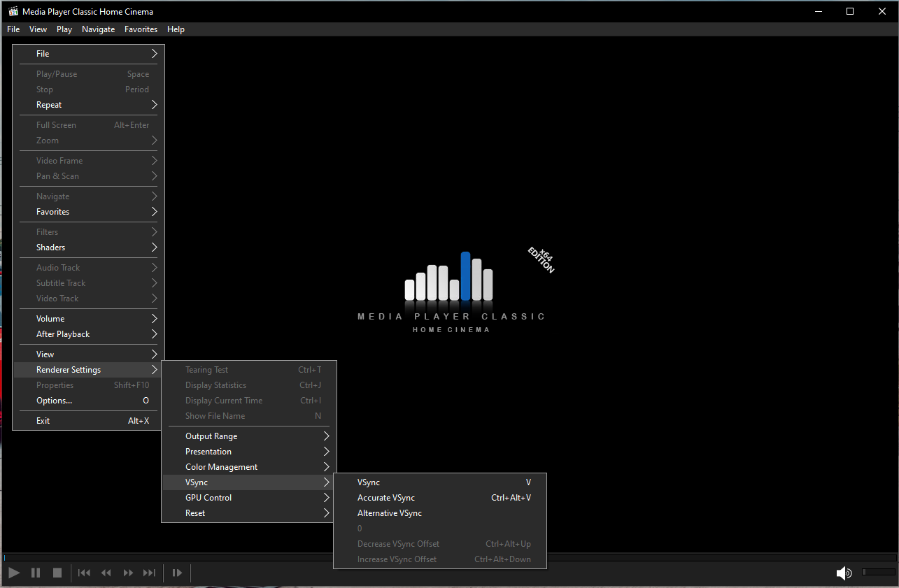Expand the Color Management submenu
Viewport: 899px width, 588px height.
[x=249, y=467]
